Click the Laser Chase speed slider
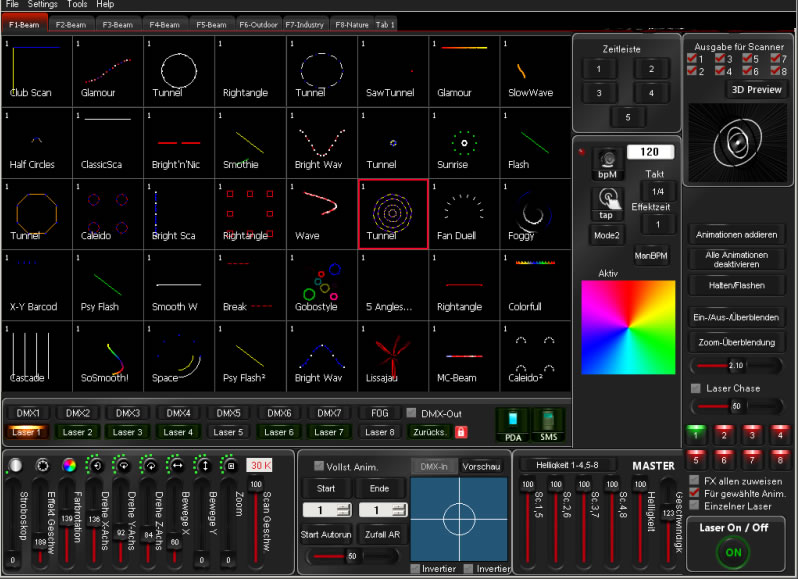This screenshot has height=579, width=798. [x=736, y=406]
